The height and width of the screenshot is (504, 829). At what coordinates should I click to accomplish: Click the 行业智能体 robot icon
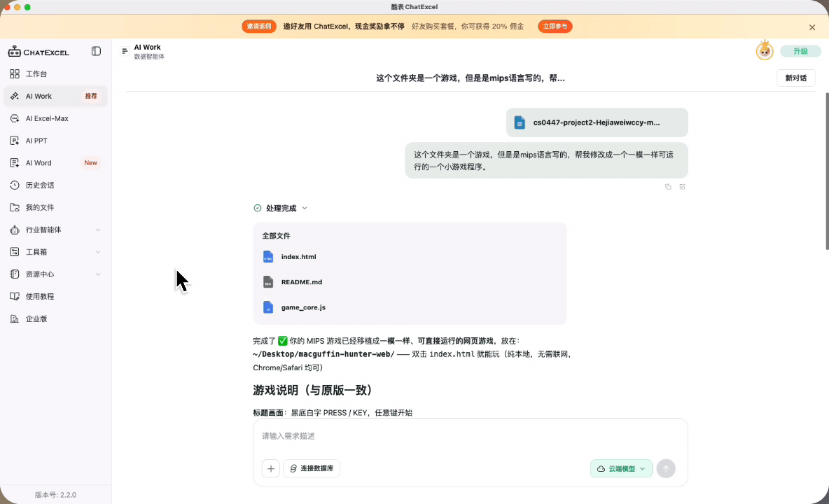coord(15,230)
